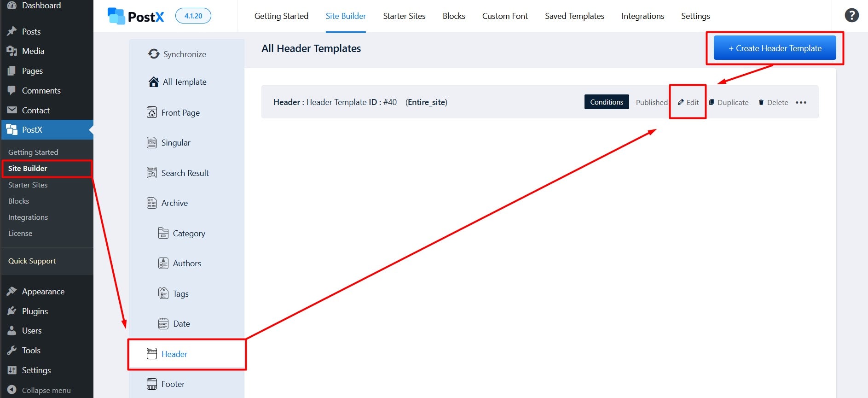868x398 pixels.
Task: Click the All Template home icon
Action: point(153,82)
